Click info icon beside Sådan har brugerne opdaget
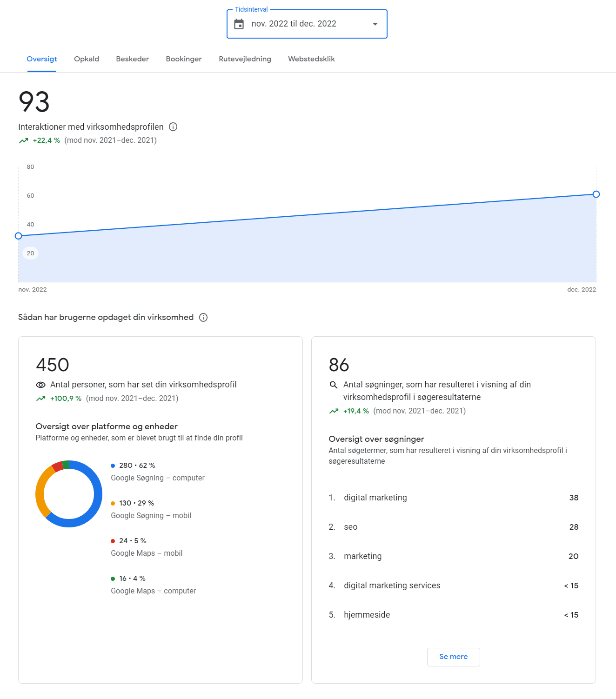Screen dimensions: 616x699 [x=203, y=317]
